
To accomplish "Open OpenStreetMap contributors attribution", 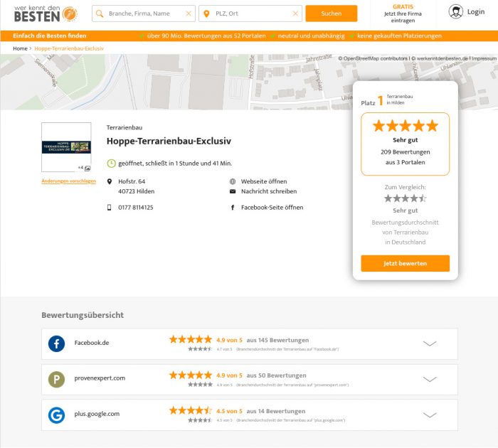I will 373,59.
